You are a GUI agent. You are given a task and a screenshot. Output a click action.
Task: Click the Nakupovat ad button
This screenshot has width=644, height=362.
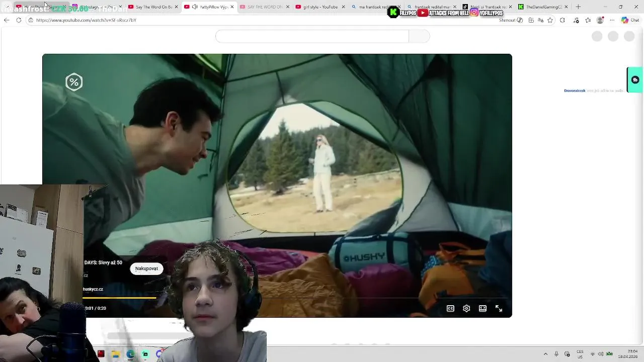(146, 268)
